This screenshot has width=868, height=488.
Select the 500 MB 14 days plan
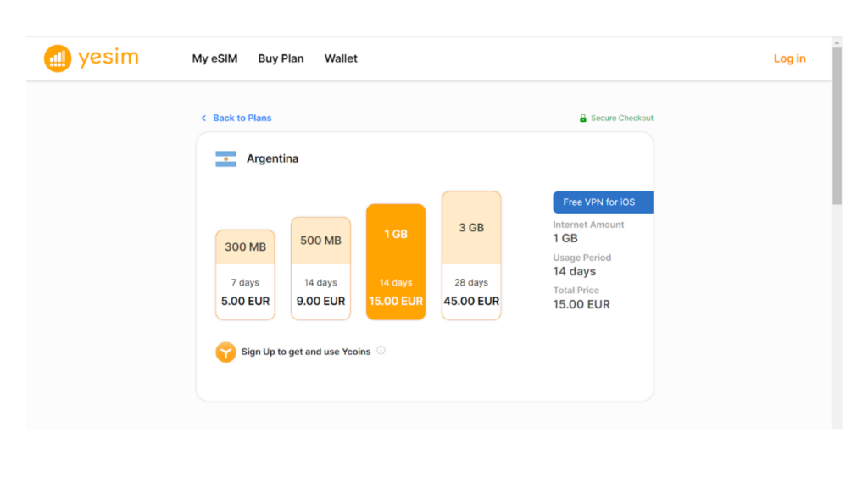click(320, 268)
